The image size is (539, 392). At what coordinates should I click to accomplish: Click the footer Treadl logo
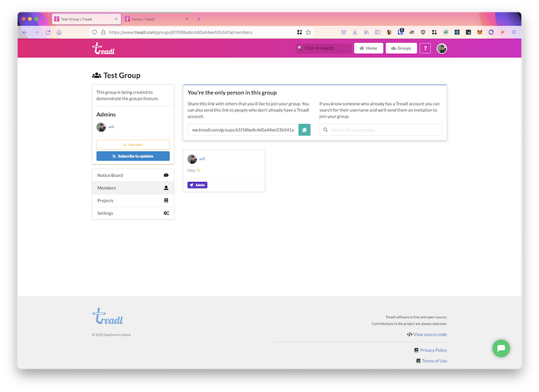click(108, 317)
